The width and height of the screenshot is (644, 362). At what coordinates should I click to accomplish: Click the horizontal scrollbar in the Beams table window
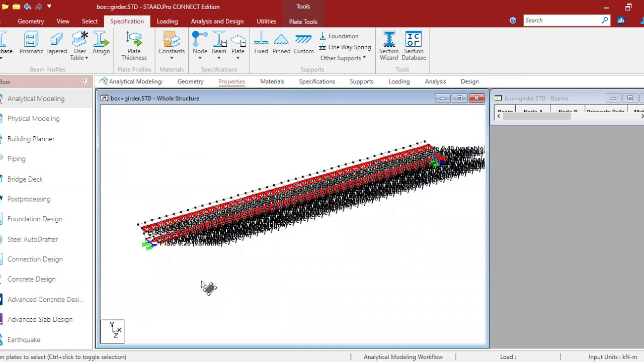click(536, 116)
